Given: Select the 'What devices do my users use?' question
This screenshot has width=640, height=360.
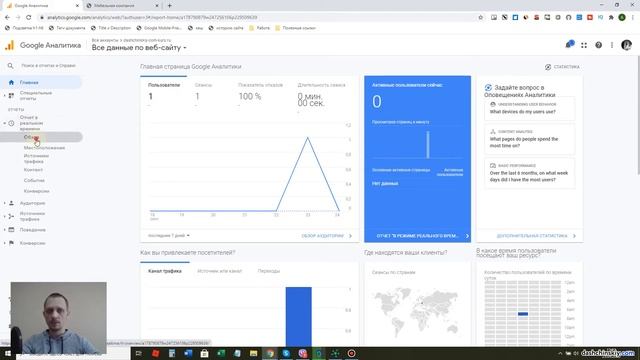Looking at the screenshot, I should point(529,109).
